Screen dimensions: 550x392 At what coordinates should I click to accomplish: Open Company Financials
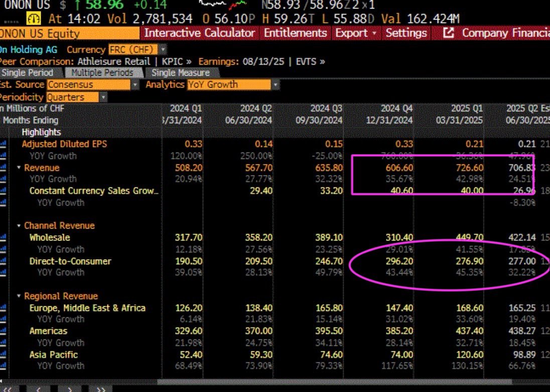tap(505, 33)
